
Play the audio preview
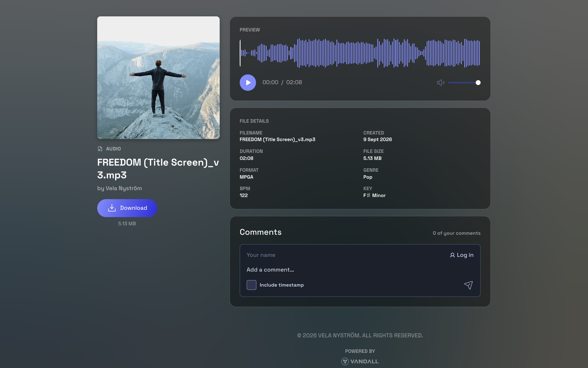tap(248, 82)
